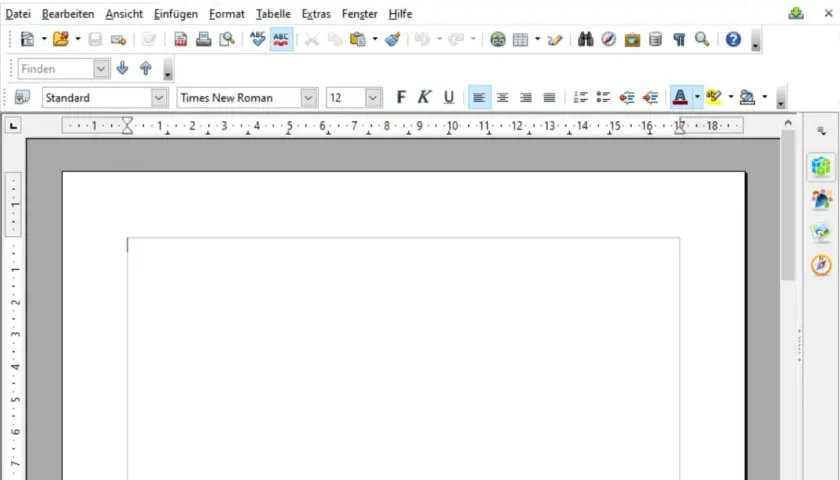Justify text alignment

tap(550, 98)
